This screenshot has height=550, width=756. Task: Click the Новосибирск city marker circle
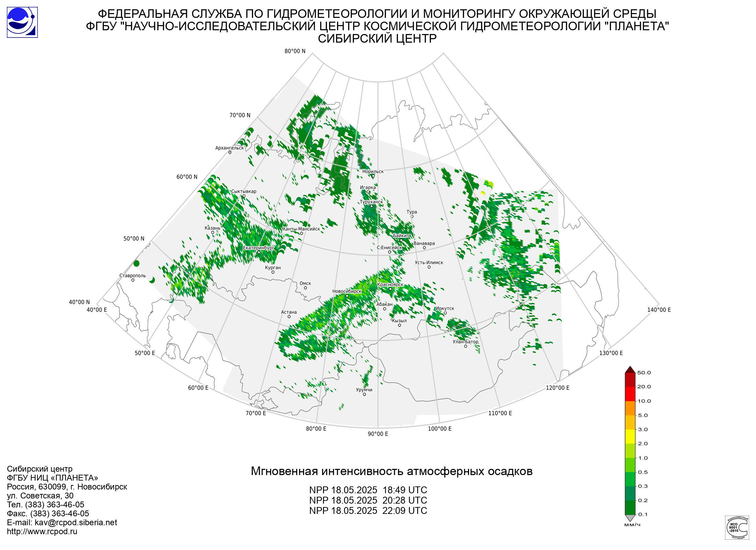pyautogui.click(x=347, y=296)
